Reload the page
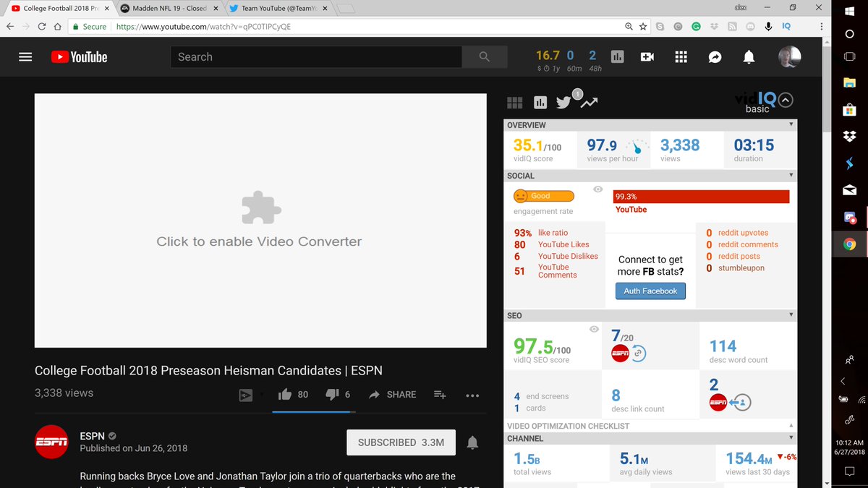Image resolution: width=868 pixels, height=488 pixels. tap(41, 26)
